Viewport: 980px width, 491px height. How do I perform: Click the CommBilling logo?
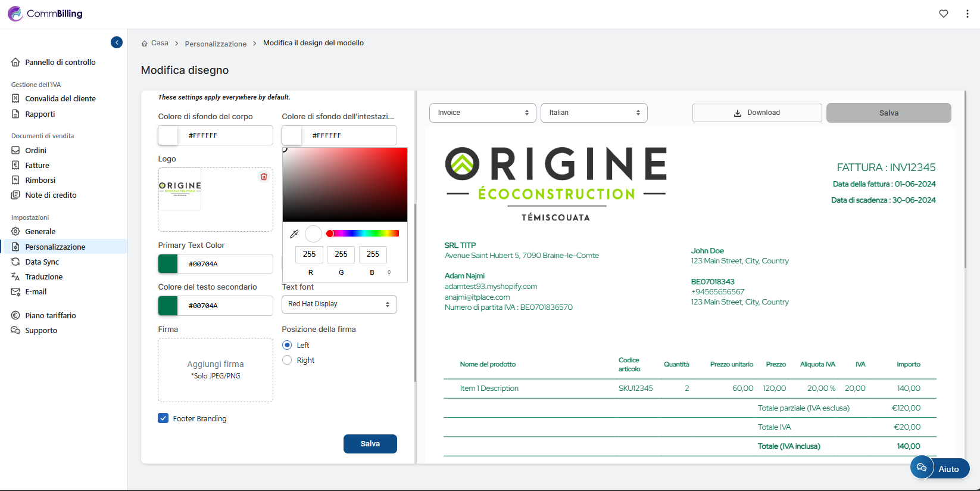(x=45, y=14)
